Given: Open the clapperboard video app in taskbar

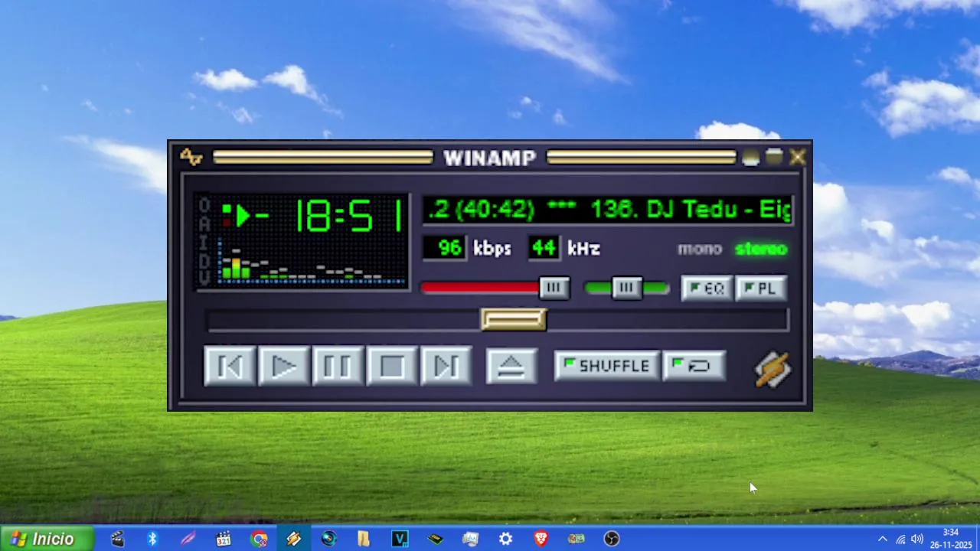Looking at the screenshot, I should tap(117, 539).
